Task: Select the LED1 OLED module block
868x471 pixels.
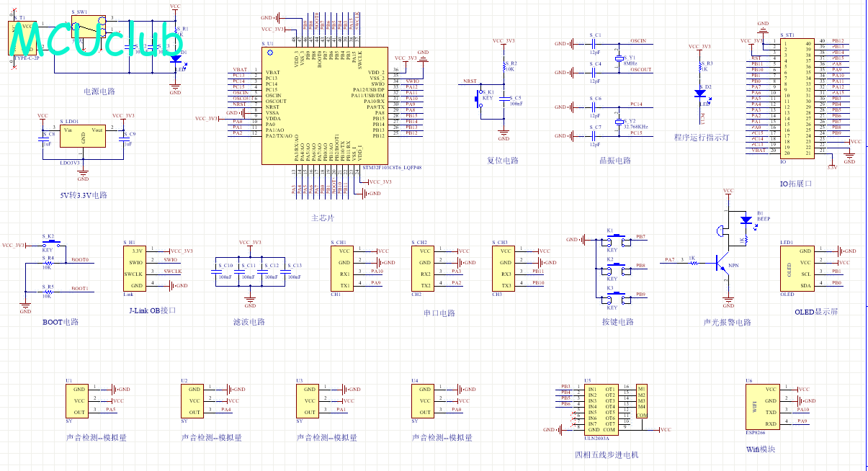Action: 798,268
